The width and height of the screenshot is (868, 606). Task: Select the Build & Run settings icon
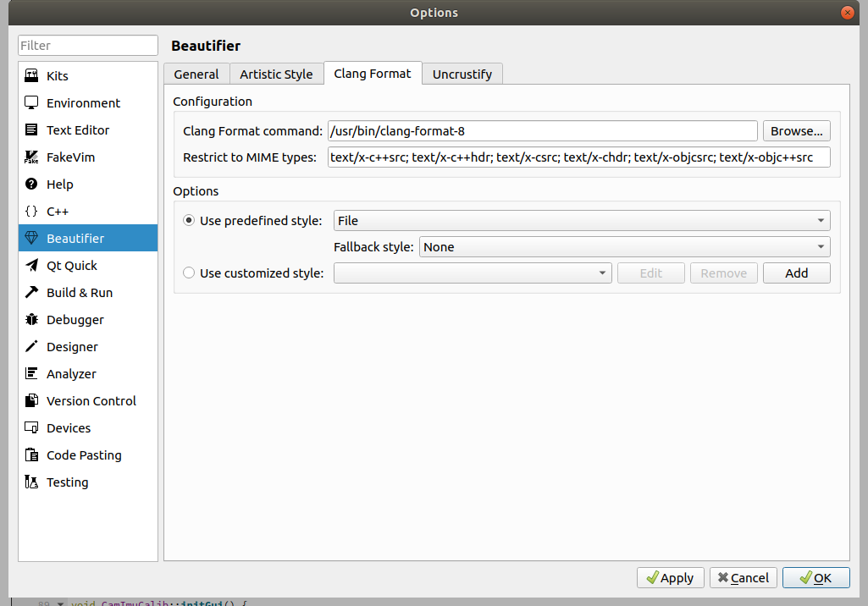[x=34, y=292]
